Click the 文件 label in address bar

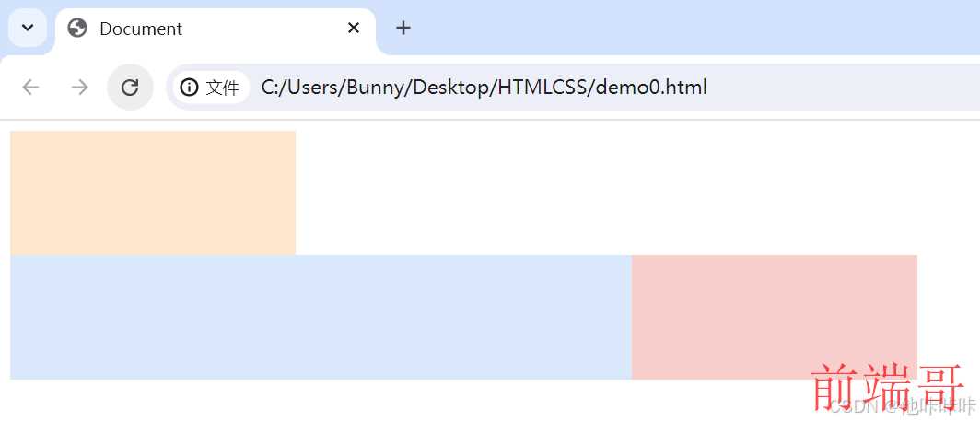click(x=223, y=88)
